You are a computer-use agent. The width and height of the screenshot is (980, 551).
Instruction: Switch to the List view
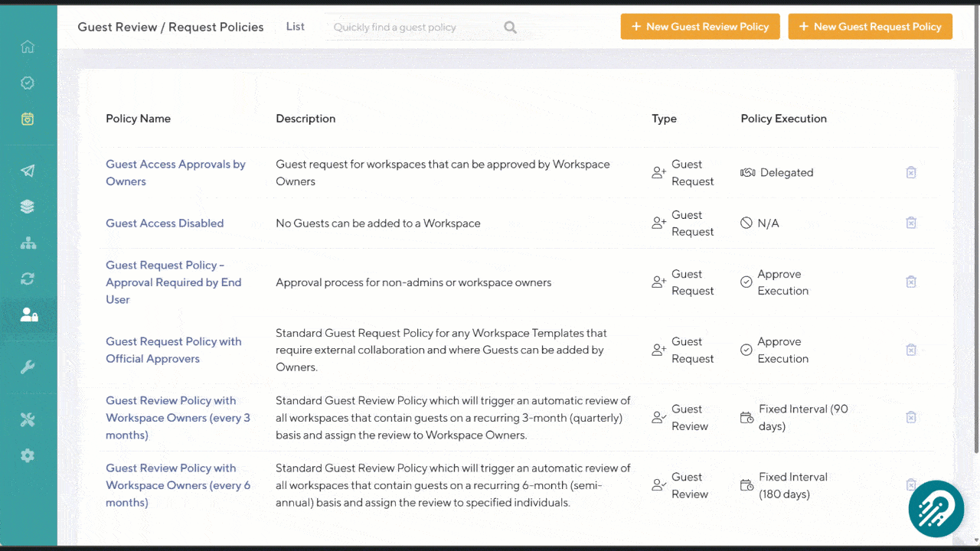(x=295, y=26)
